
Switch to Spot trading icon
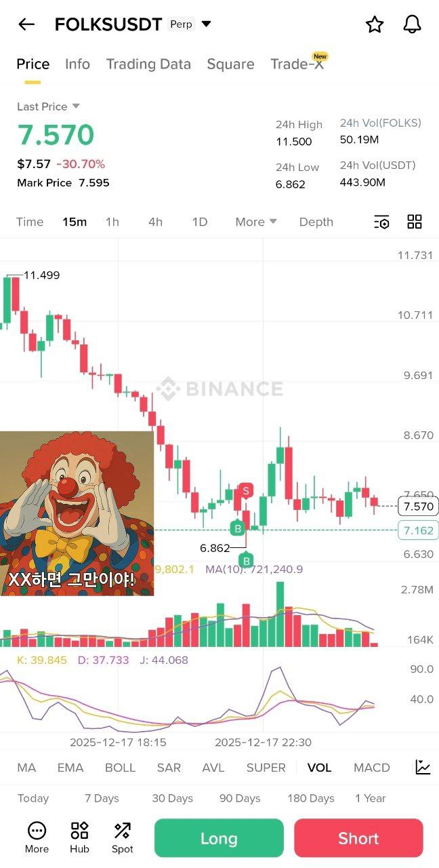point(123,837)
